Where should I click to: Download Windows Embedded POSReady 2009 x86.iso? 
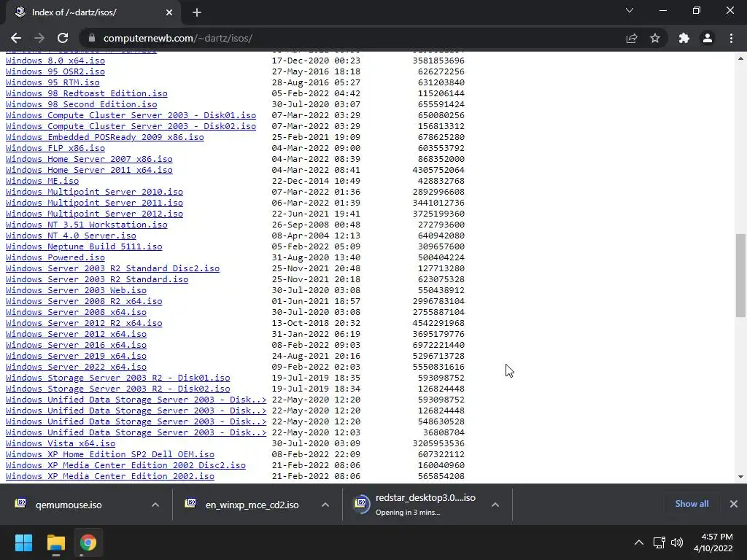[x=105, y=137]
